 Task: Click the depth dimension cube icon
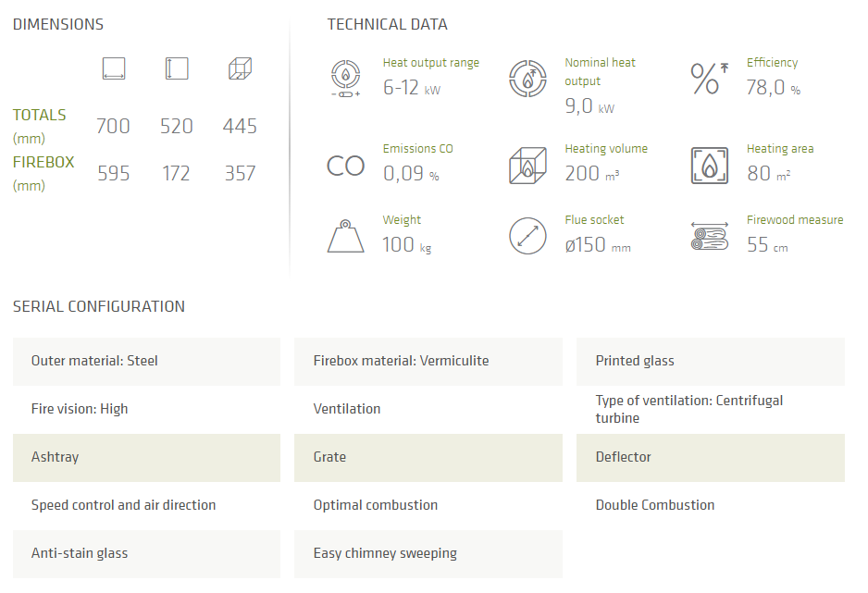click(240, 68)
